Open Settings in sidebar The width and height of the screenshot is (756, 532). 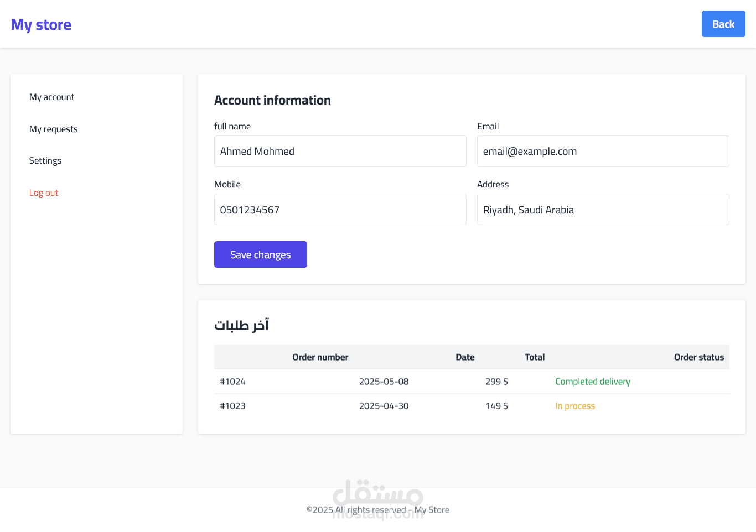pyautogui.click(x=45, y=160)
